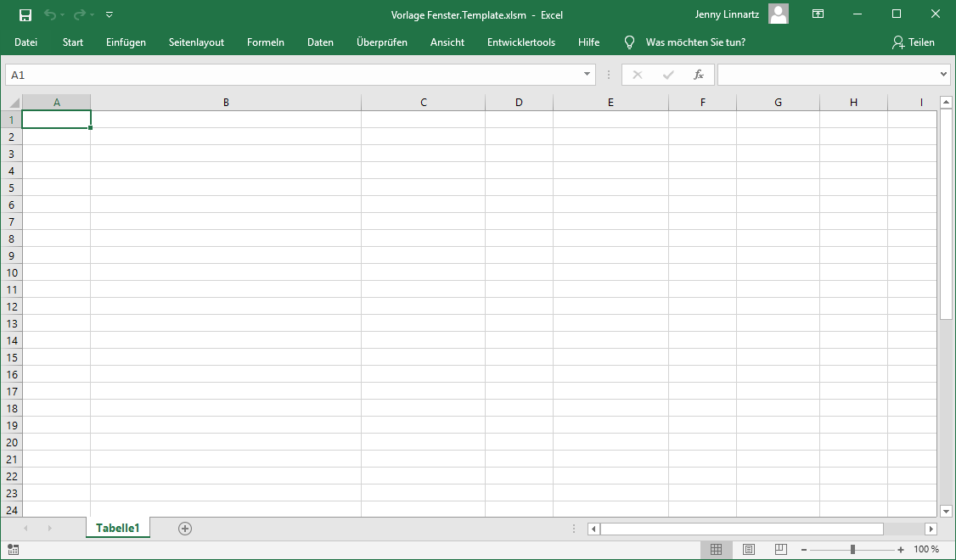Click the horizontal scrollbar right arrow
The height and width of the screenshot is (560, 956).
931,529
